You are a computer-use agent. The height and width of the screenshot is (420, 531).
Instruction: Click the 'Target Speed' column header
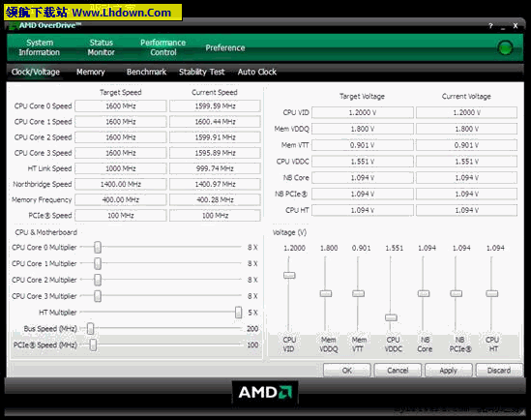(121, 92)
